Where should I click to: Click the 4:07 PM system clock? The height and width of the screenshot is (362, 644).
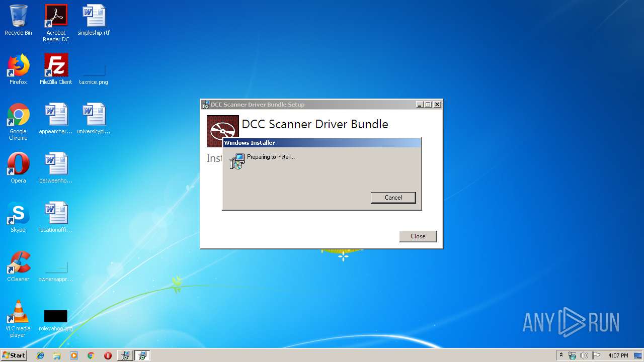click(618, 355)
